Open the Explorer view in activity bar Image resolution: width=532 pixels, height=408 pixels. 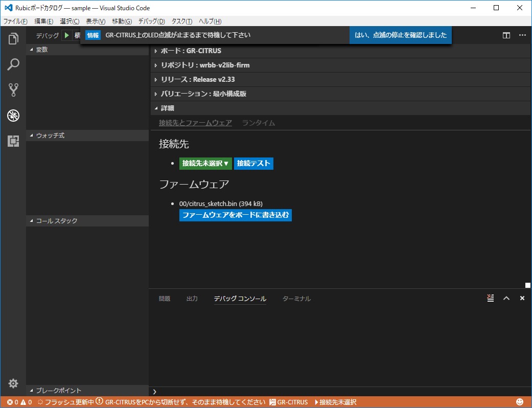click(13, 39)
